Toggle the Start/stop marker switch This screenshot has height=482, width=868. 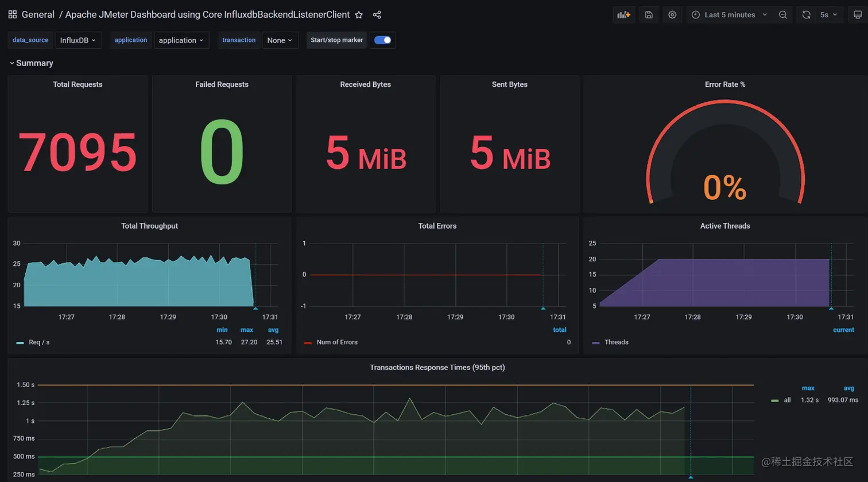pos(382,40)
